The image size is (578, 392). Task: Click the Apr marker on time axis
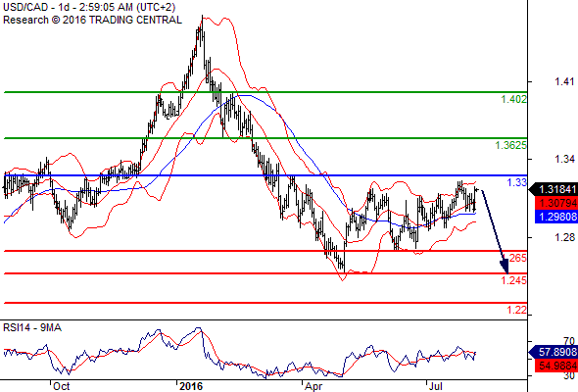[x=313, y=386]
